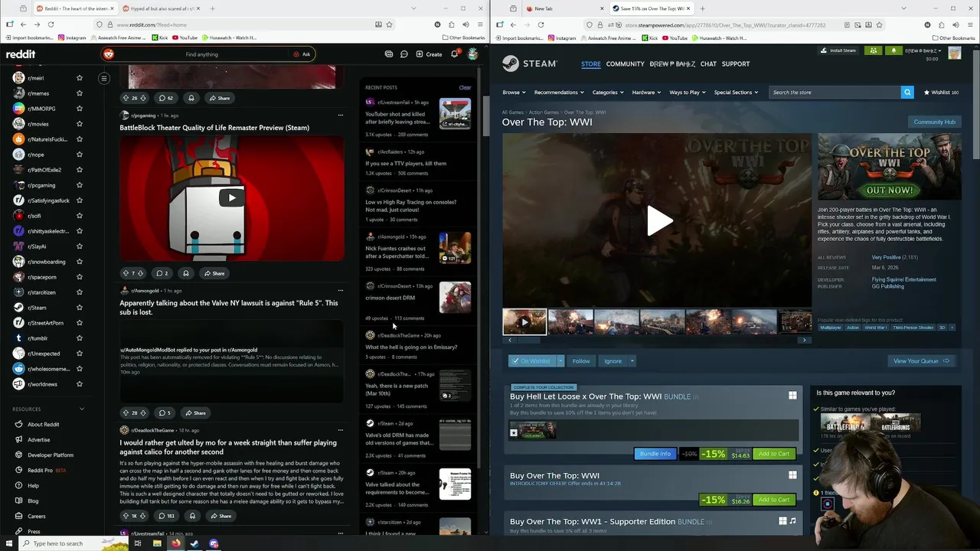Image resolution: width=980 pixels, height=551 pixels.
Task: Select Steam CHAT menu item
Action: point(708,64)
